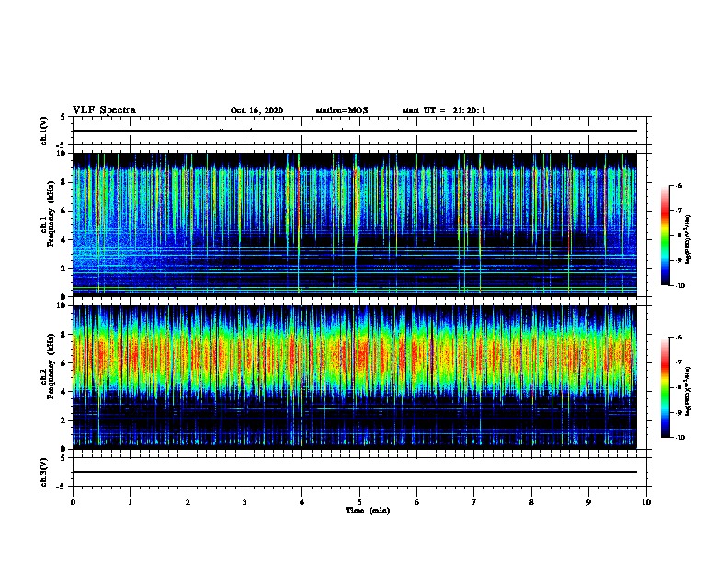Select the date text "Oct. 16, 2020"
Image resolution: width=728 pixels, height=563 pixels.
click(x=256, y=110)
